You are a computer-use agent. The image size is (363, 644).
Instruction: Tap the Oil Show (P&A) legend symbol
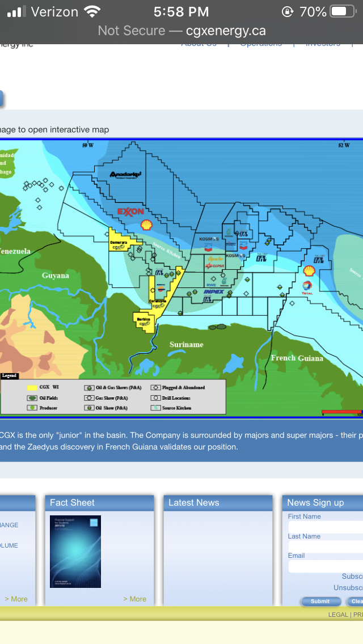tap(89, 408)
